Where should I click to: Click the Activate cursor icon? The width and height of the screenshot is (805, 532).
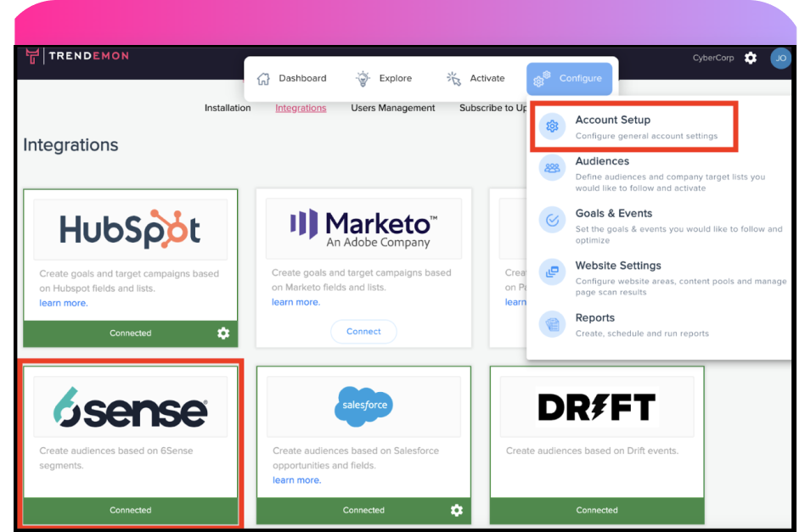click(453, 79)
